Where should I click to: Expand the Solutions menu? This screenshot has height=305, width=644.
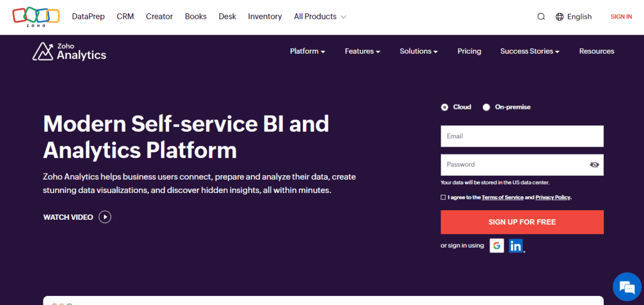(x=419, y=51)
